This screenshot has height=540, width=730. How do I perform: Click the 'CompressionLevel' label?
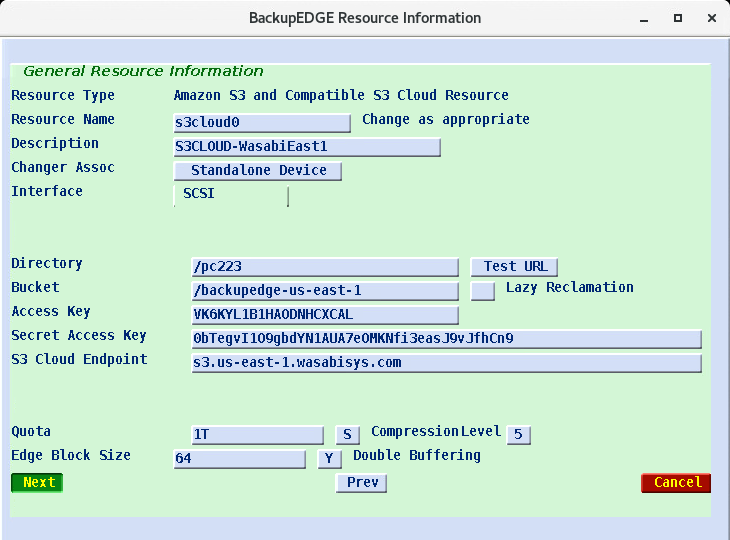click(x=436, y=432)
